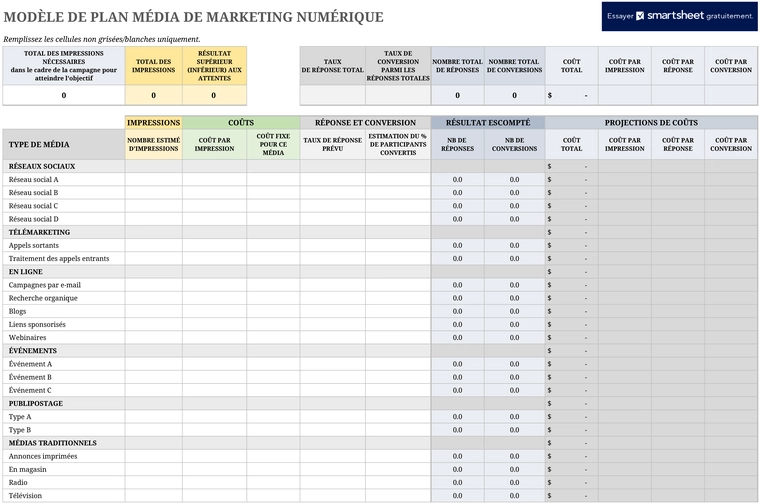Image resolution: width=761 pixels, height=504 pixels.
Task: Click the 'NB de réponses' column header
Action: [457, 144]
